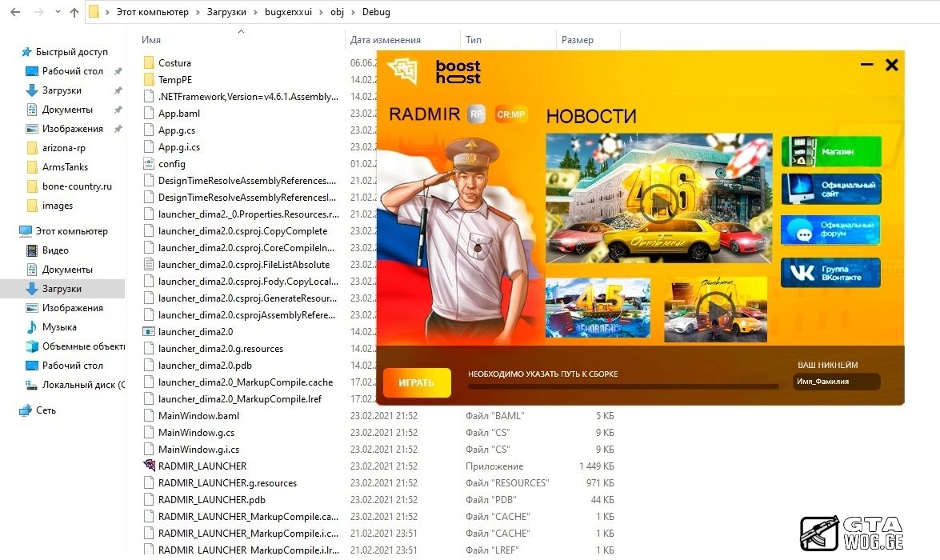Open Группа ВКонтакте tile

(x=831, y=273)
